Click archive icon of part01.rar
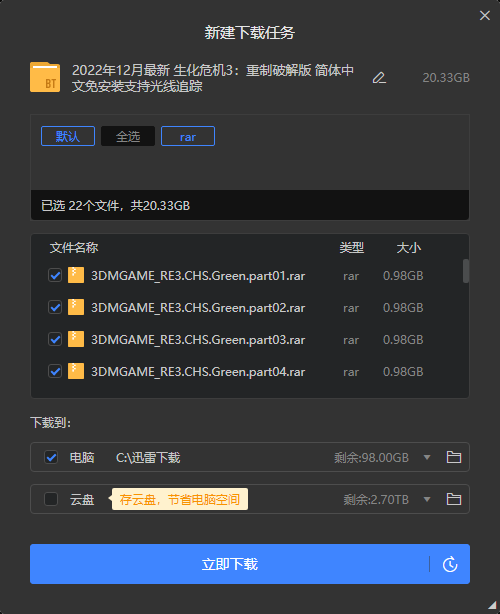 [x=76, y=275]
